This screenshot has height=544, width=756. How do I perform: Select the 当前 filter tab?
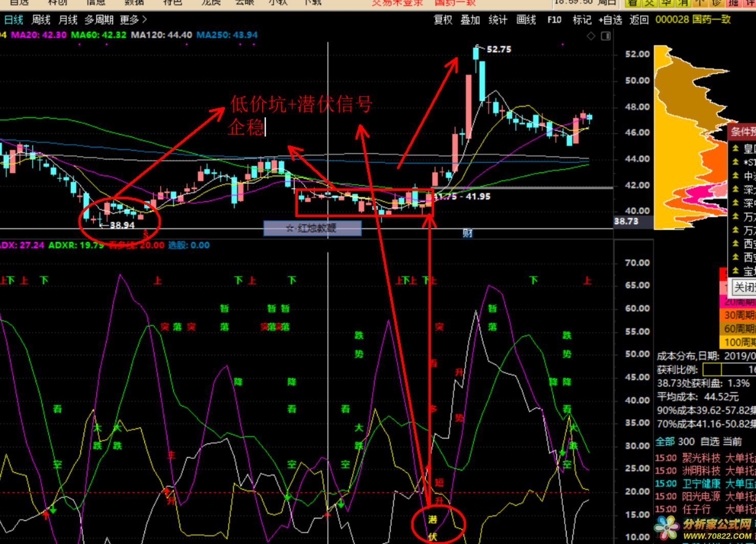click(x=732, y=442)
